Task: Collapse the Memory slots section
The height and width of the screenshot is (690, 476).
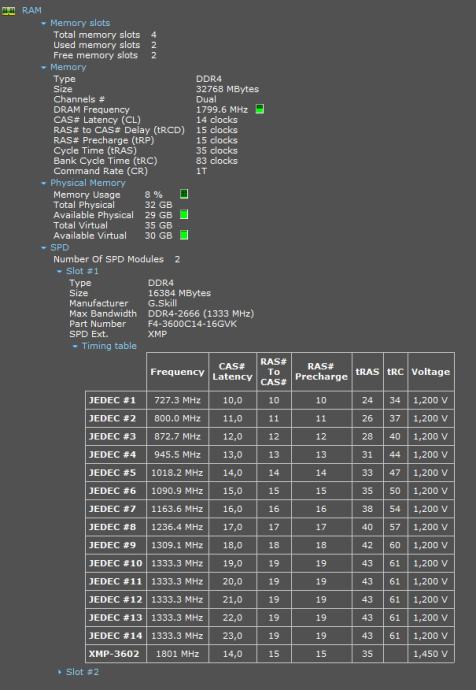Action: [44, 23]
